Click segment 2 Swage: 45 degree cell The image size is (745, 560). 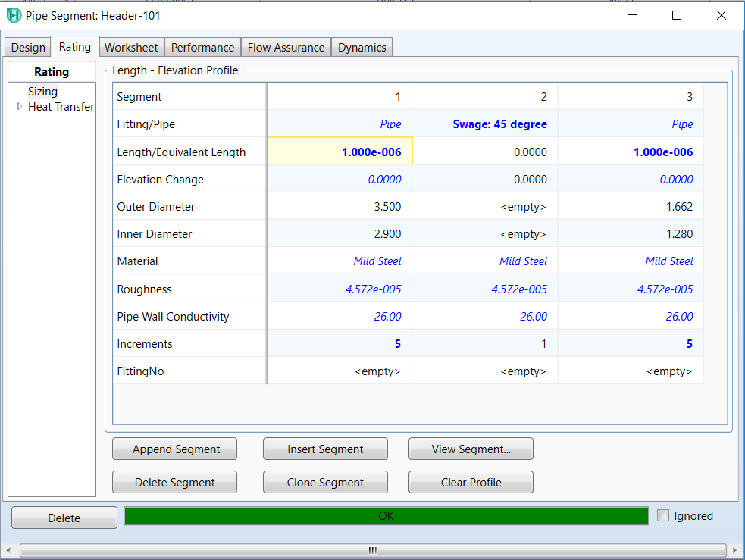click(x=484, y=124)
